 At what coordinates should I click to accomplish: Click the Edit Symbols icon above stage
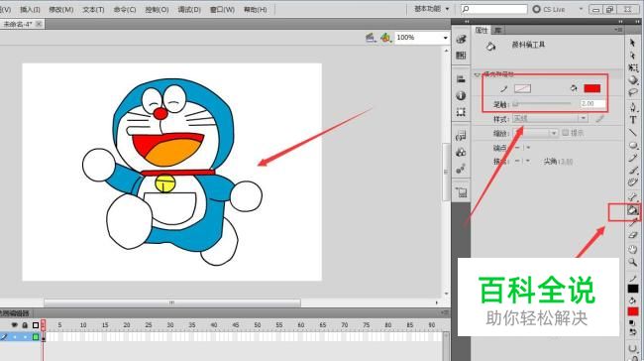(385, 38)
